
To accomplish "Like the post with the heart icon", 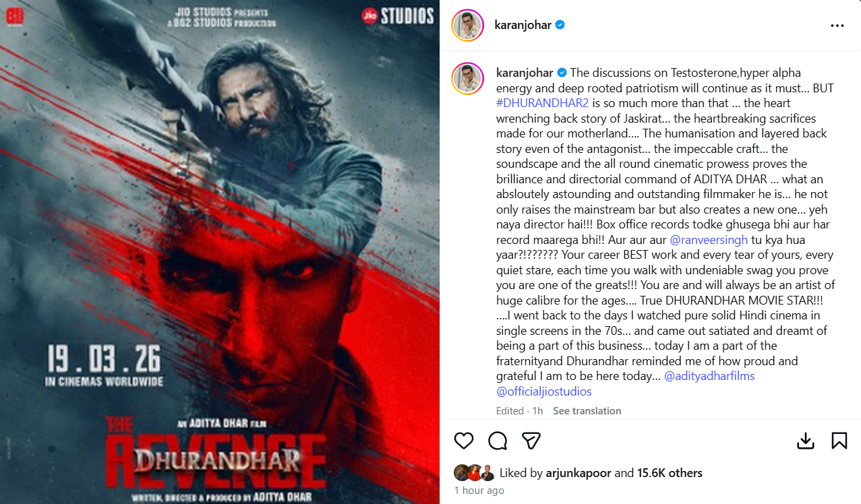I will pyautogui.click(x=464, y=441).
